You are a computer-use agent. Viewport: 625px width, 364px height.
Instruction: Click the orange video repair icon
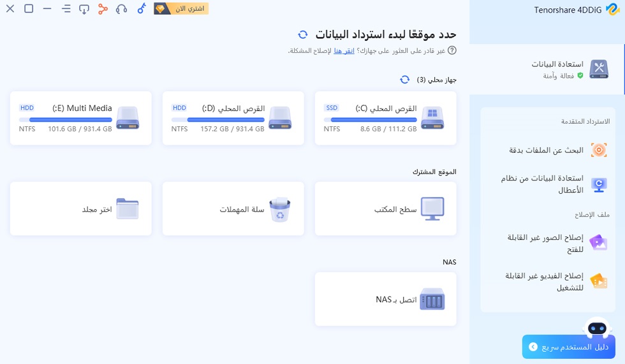tap(599, 281)
